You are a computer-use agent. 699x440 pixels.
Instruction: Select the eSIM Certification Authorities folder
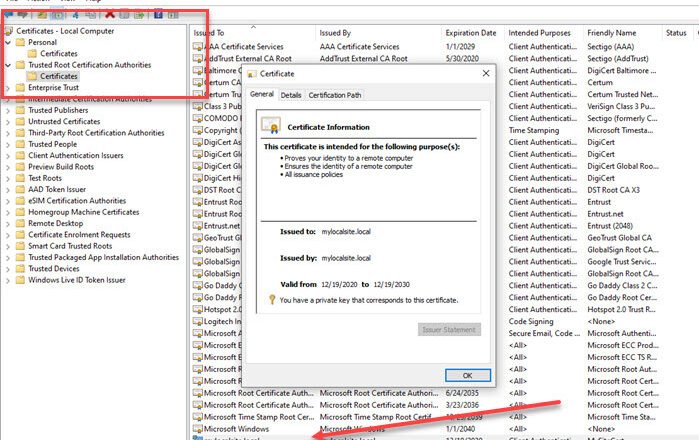tap(77, 201)
